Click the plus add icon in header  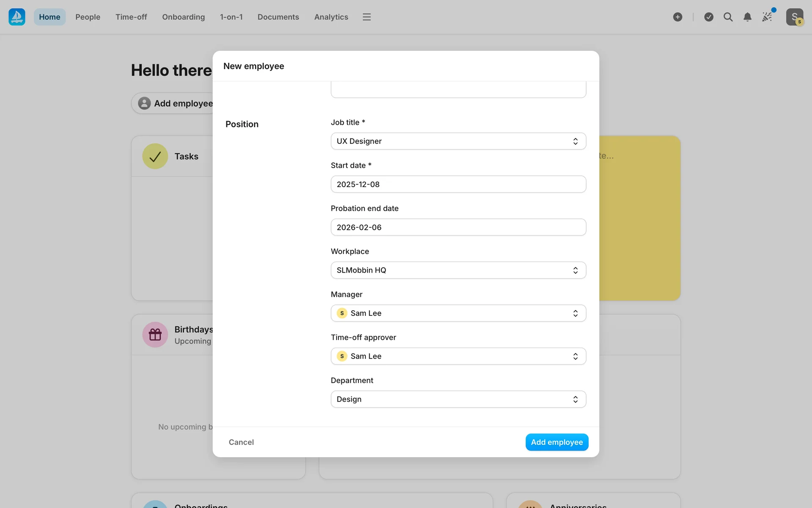[x=678, y=17]
